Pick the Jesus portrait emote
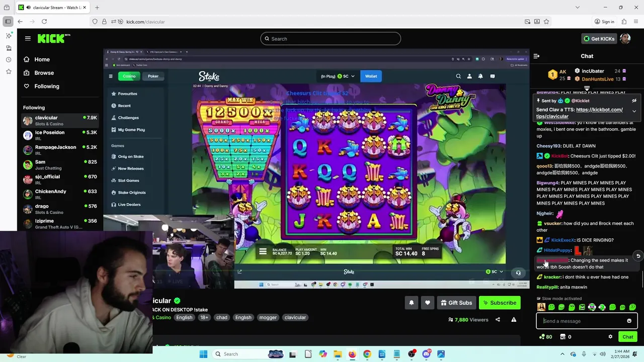Screen dimensions: 644x362 tap(541, 307)
